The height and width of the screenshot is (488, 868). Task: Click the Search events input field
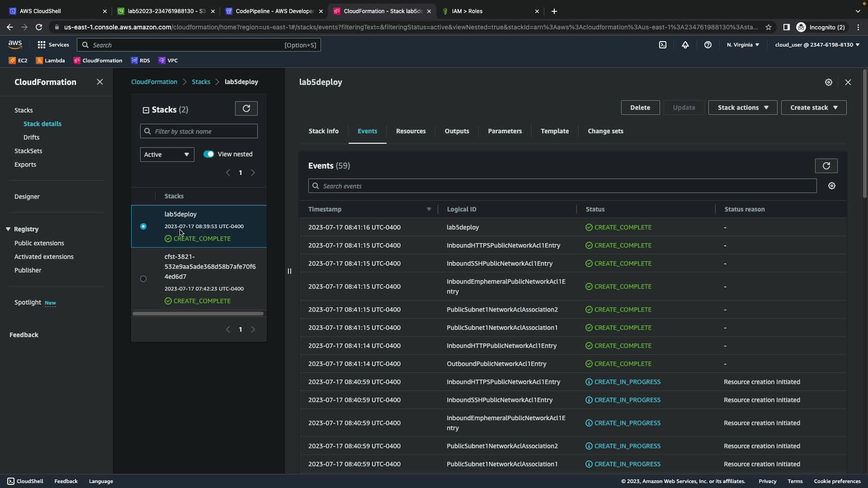point(562,186)
